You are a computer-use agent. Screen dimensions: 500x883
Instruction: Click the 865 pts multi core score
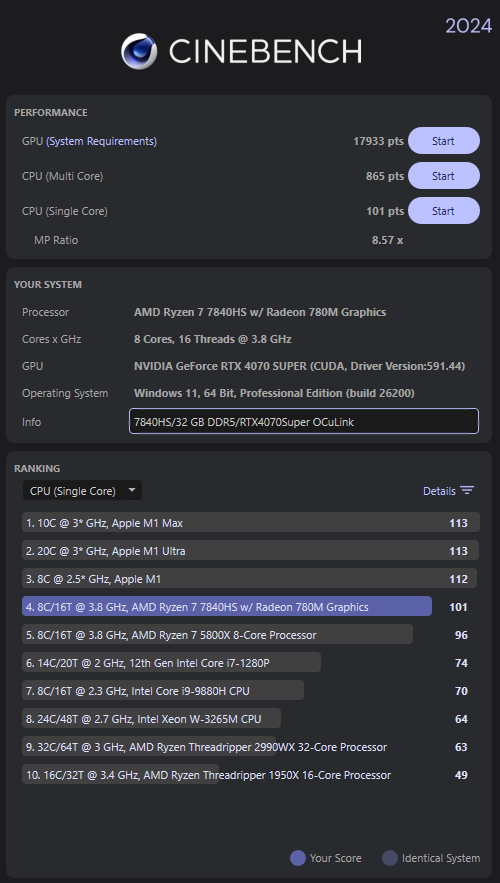point(385,176)
